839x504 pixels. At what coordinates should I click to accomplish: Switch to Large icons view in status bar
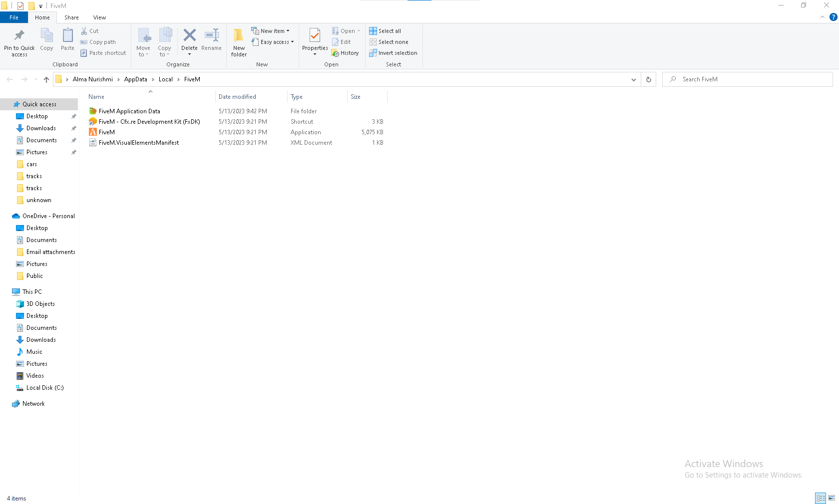pos(832,498)
